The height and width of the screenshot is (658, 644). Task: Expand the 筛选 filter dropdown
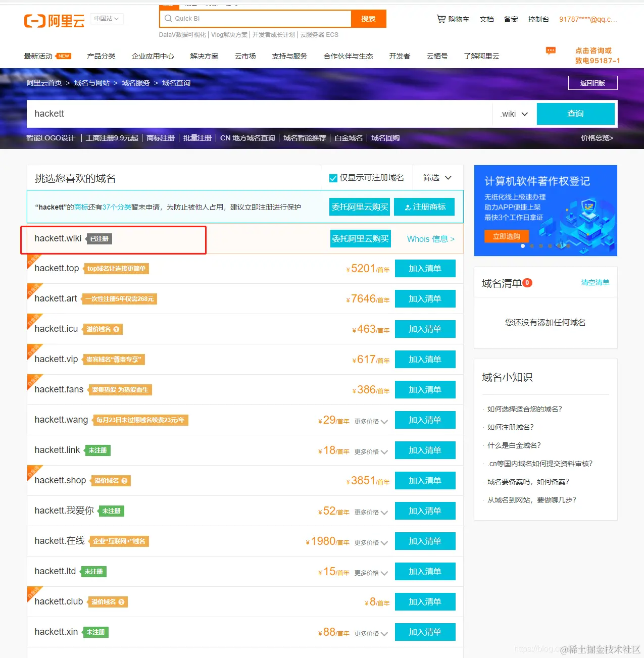pyautogui.click(x=437, y=178)
